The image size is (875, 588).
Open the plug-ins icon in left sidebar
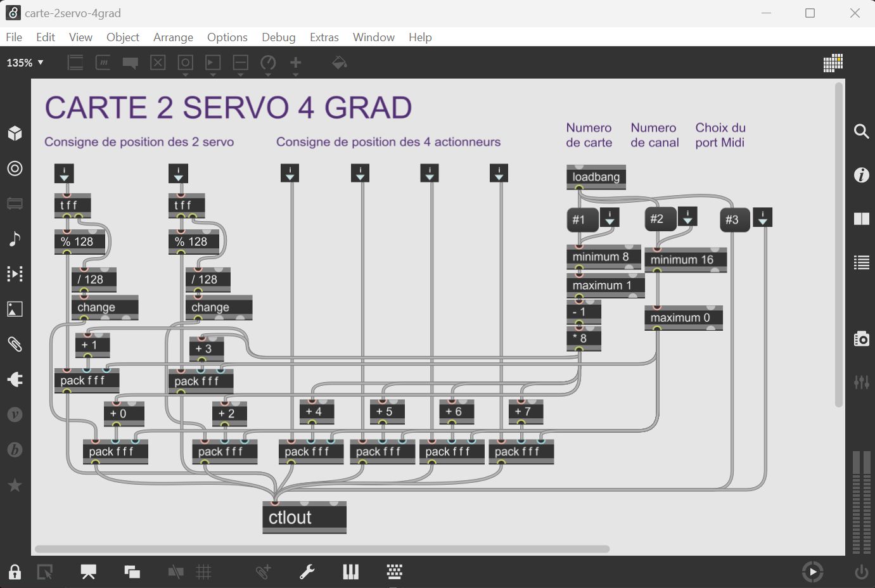tap(15, 379)
